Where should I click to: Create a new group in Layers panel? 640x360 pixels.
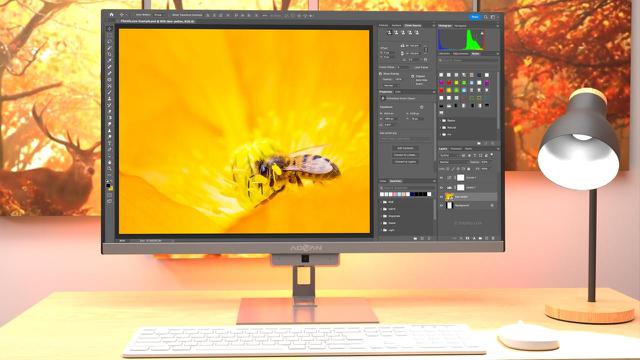pyautogui.click(x=480, y=238)
